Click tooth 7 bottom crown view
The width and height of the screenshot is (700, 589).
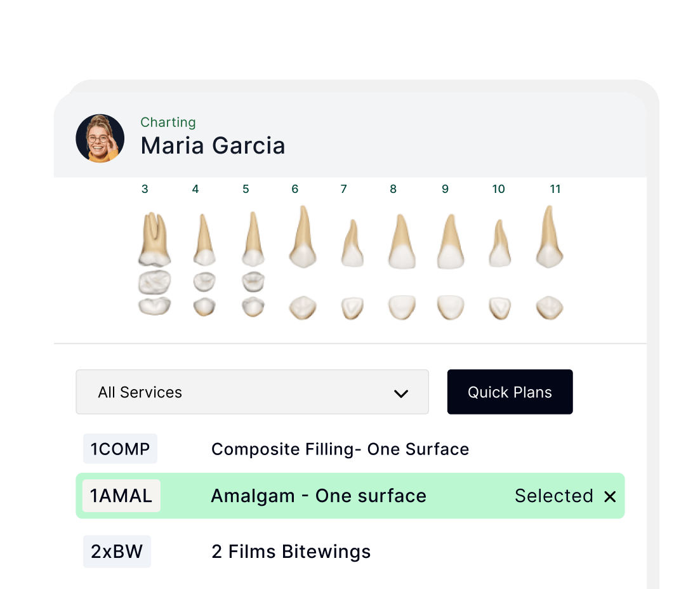tap(352, 308)
